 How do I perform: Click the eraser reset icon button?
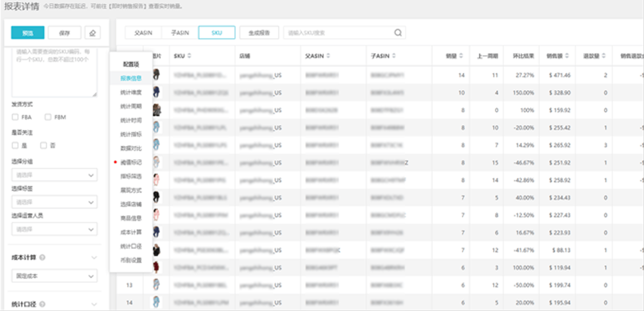[x=92, y=33]
